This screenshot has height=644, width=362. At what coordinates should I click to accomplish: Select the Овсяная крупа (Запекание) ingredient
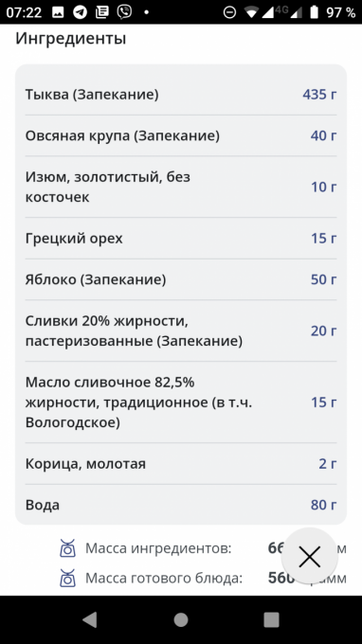click(x=181, y=135)
